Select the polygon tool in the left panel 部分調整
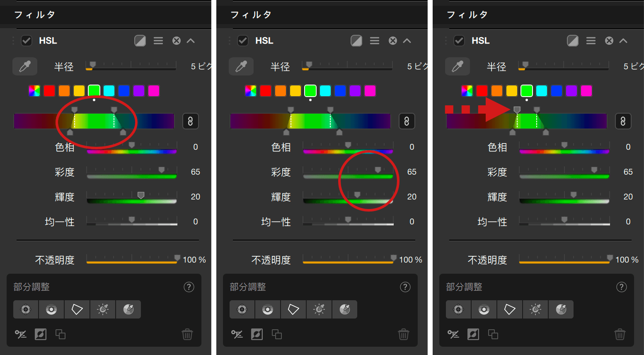This screenshot has width=644, height=355. (x=77, y=309)
